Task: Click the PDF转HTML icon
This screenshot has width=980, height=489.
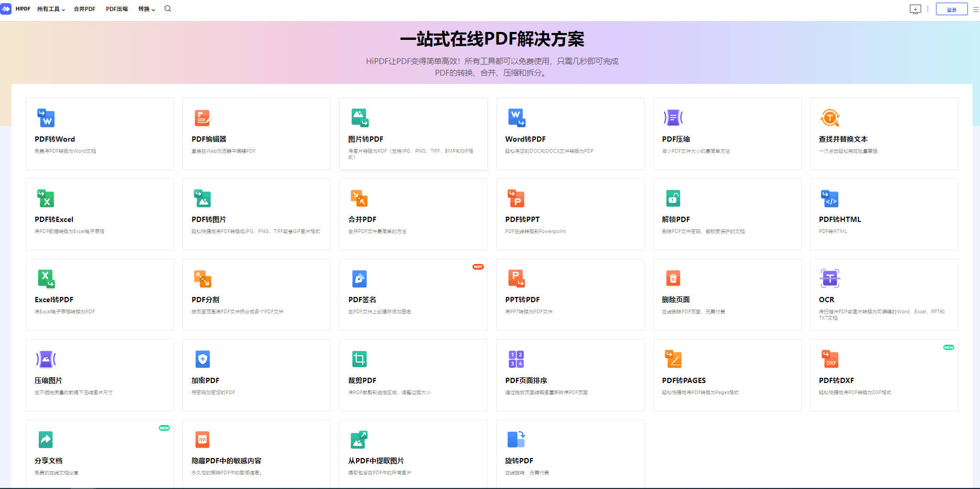Action: click(x=830, y=198)
